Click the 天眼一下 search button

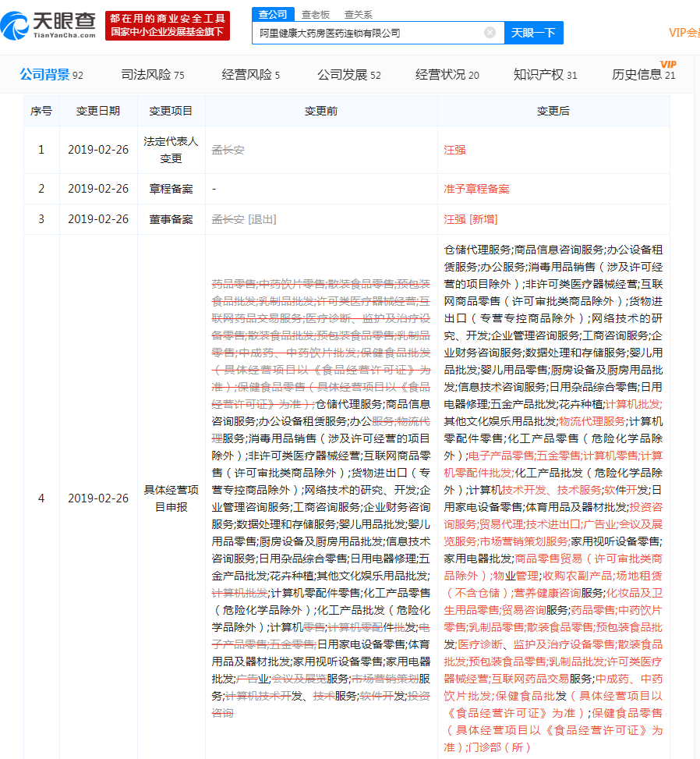click(533, 32)
